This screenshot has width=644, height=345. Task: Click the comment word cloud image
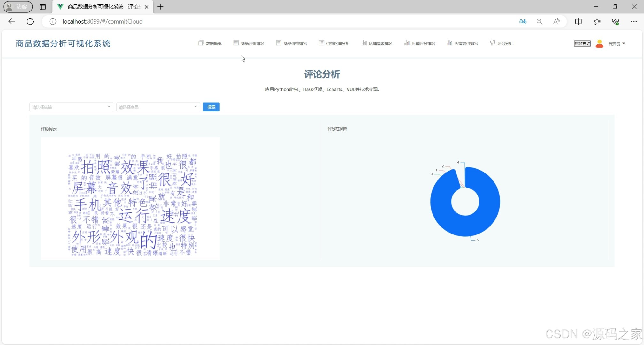coord(130,198)
